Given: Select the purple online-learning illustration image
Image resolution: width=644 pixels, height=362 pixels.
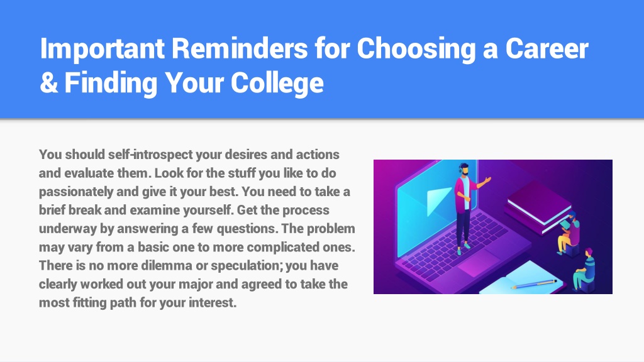Looking at the screenshot, I should pyautogui.click(x=493, y=226).
